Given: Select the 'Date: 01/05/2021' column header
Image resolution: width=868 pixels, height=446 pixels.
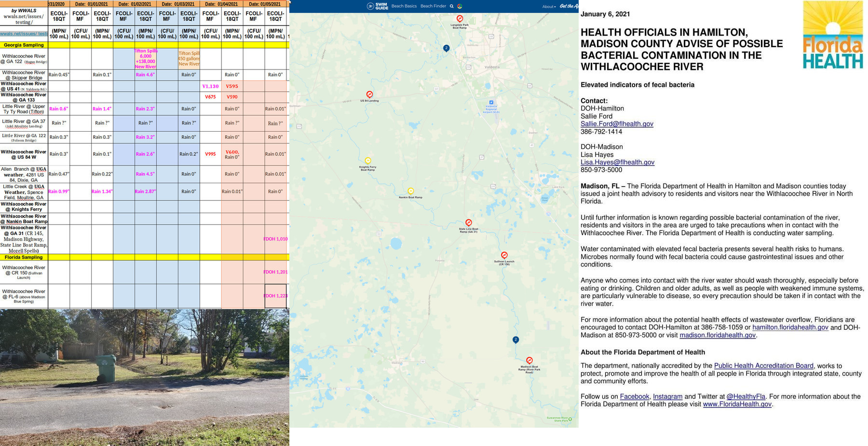Looking at the screenshot, I should [265, 4].
